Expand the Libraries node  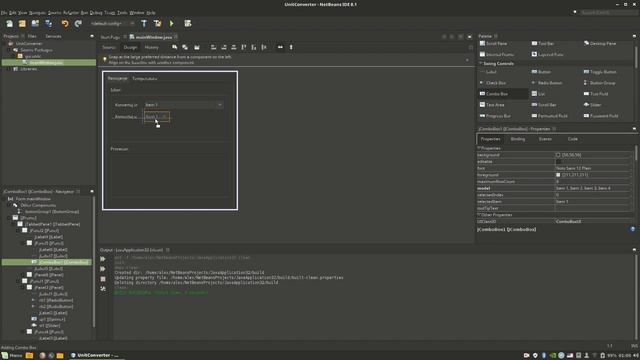pos(9,69)
